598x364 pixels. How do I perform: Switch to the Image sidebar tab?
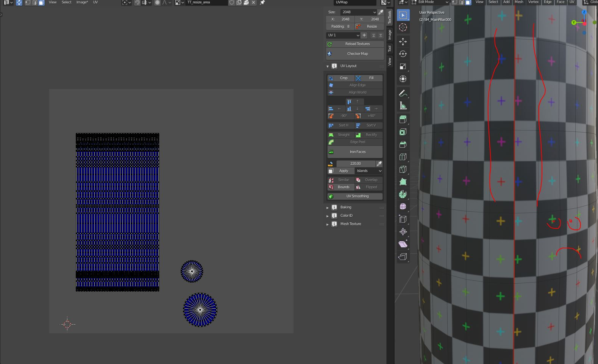pyautogui.click(x=389, y=34)
